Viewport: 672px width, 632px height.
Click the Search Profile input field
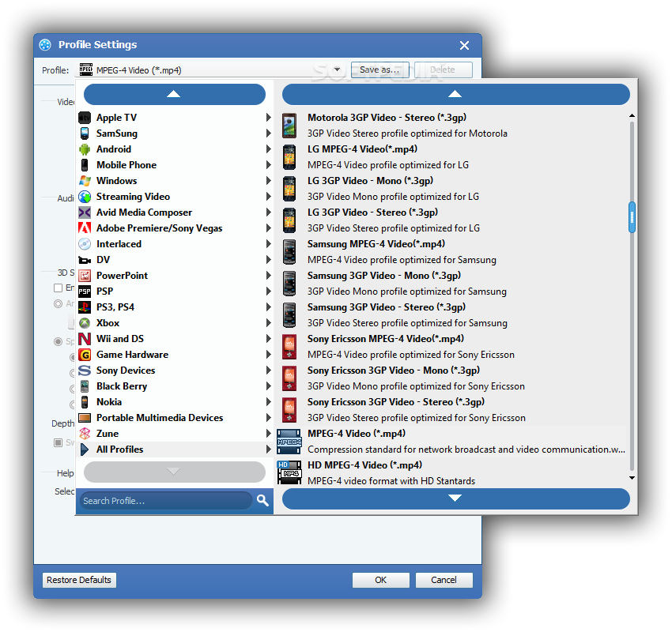click(166, 501)
